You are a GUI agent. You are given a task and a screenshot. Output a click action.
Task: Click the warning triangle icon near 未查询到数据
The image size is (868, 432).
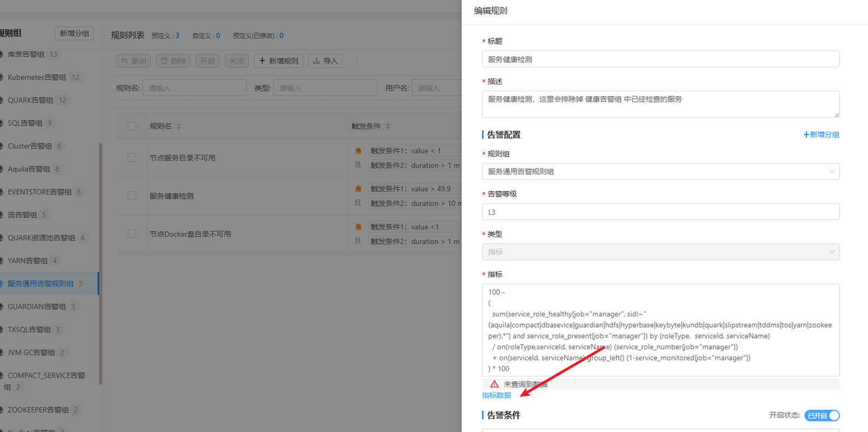coord(494,384)
